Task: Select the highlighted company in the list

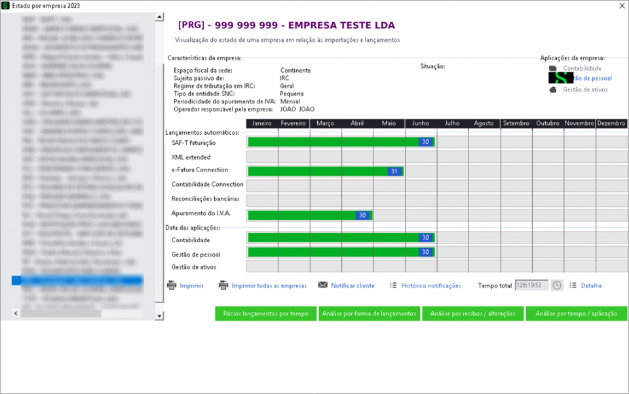Action: (77, 280)
